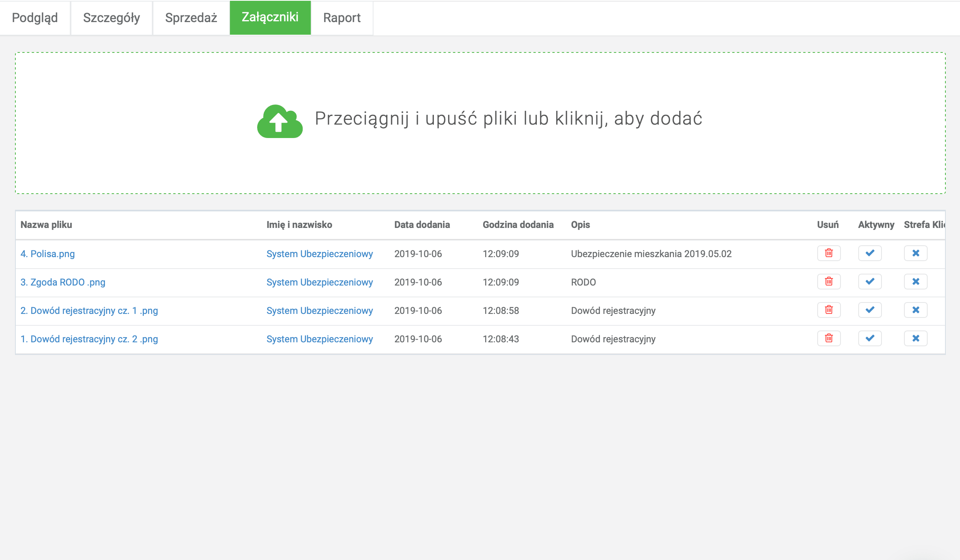Delete Dowód rejestracyjny cz. 2 .png file
960x560 pixels.
pyautogui.click(x=829, y=338)
